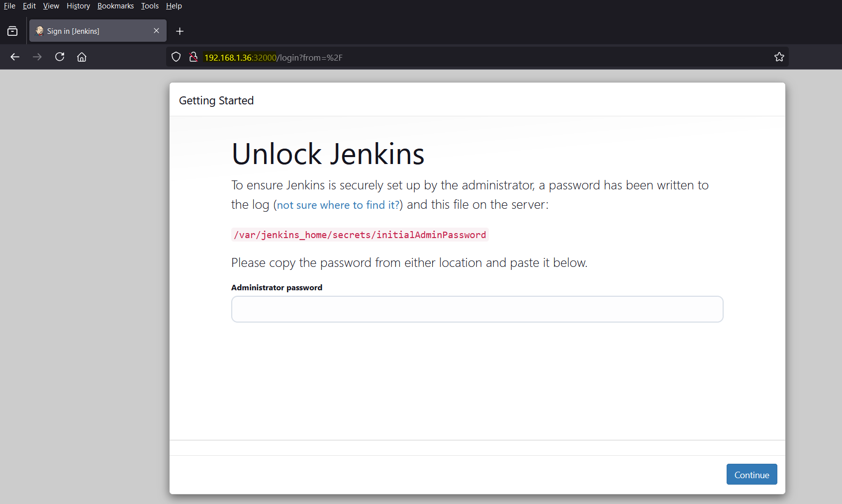The image size is (842, 504).
Task: Open the tracking protection shield icon
Action: [x=176, y=57]
